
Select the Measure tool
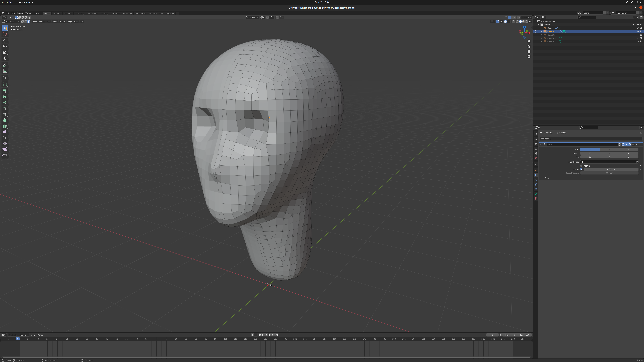coord(5,71)
